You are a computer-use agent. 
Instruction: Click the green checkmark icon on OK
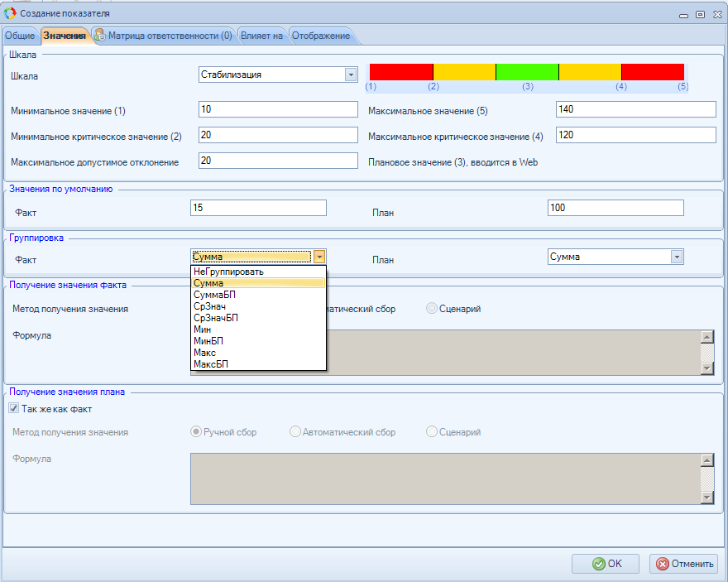pyautogui.click(x=597, y=564)
